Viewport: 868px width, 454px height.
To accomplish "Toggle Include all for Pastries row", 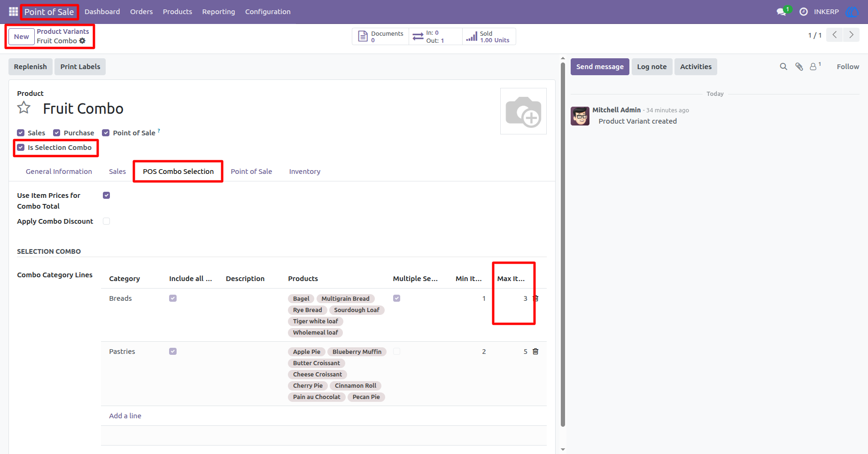I will pyautogui.click(x=173, y=352).
